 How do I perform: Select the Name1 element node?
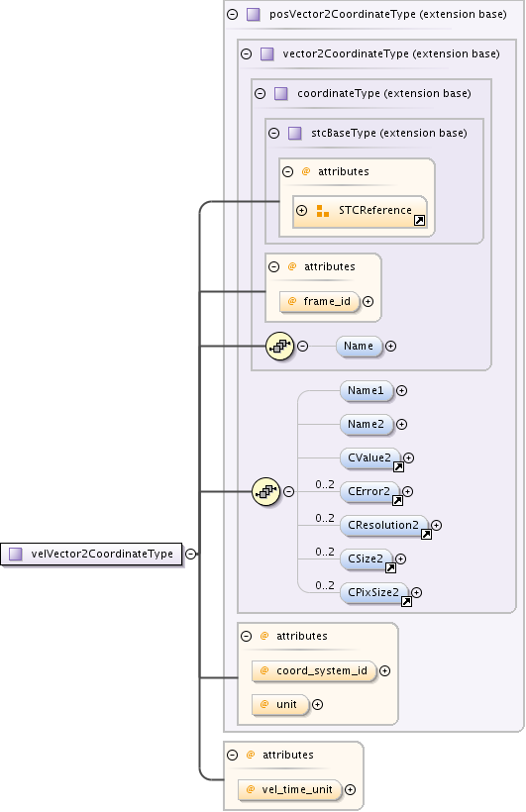coord(367,390)
